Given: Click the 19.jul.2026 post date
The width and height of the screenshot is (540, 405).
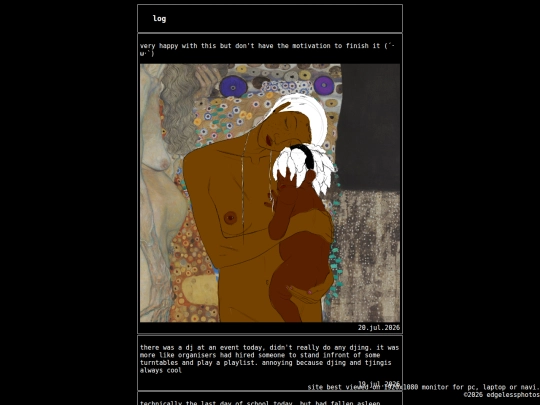Looking at the screenshot, I should (x=379, y=383).
